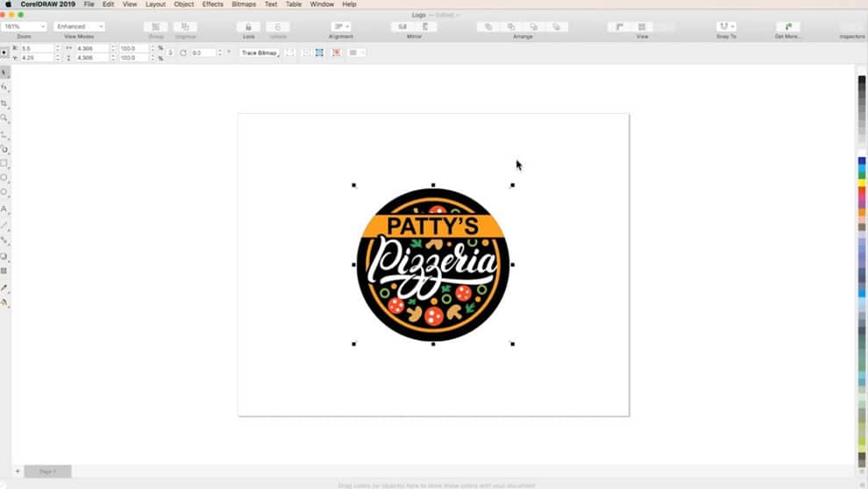868x489 pixels.
Task: Activate the Text tool
Action: [4, 209]
